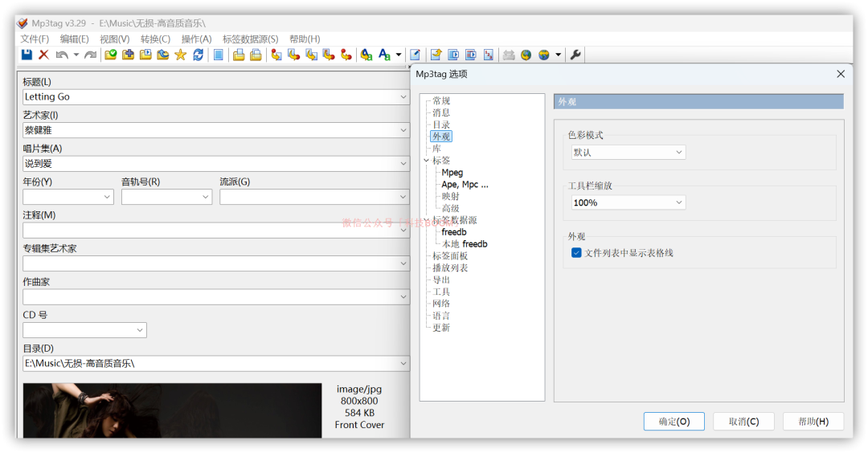Save tags with the floppy disk icon
The height and width of the screenshot is (453, 868).
point(27,54)
